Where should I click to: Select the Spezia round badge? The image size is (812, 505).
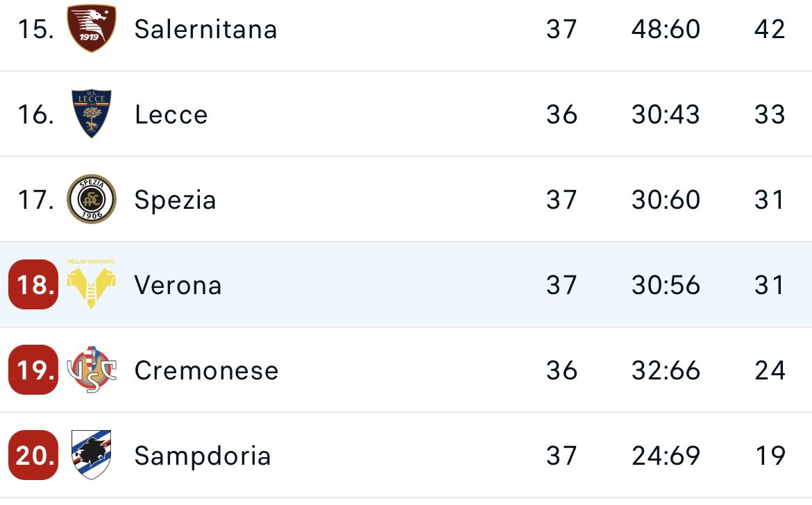92,199
